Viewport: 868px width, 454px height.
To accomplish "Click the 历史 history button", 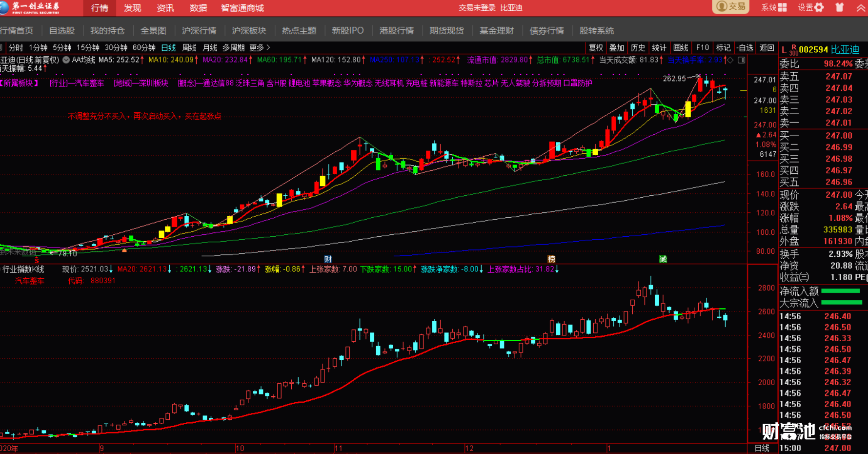I will (638, 48).
